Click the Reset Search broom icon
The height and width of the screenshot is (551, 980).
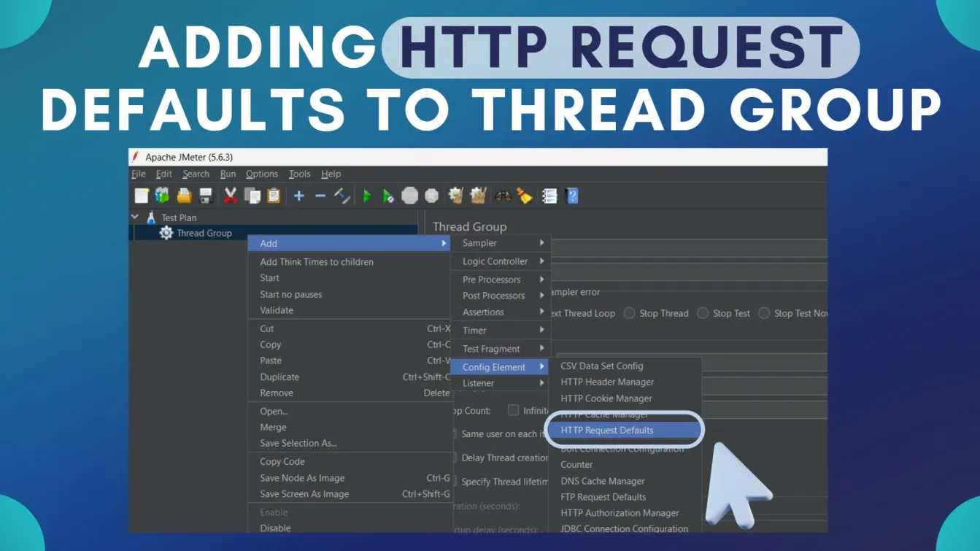tap(525, 196)
